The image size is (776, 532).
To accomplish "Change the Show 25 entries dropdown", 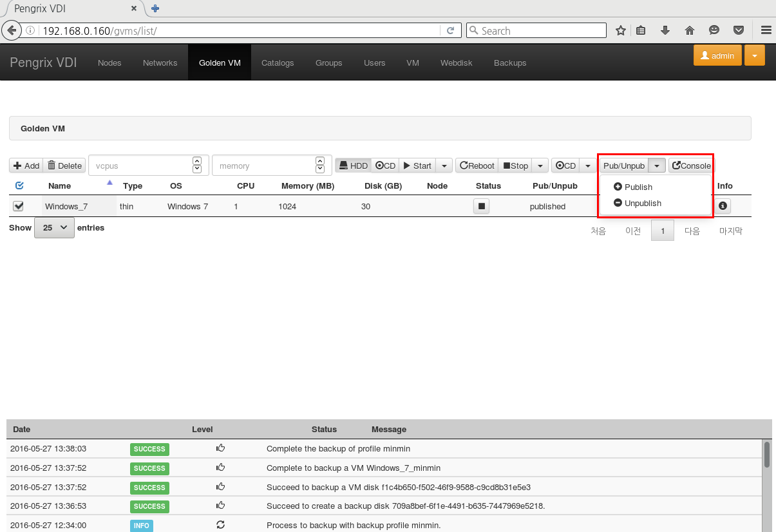I will coord(54,227).
